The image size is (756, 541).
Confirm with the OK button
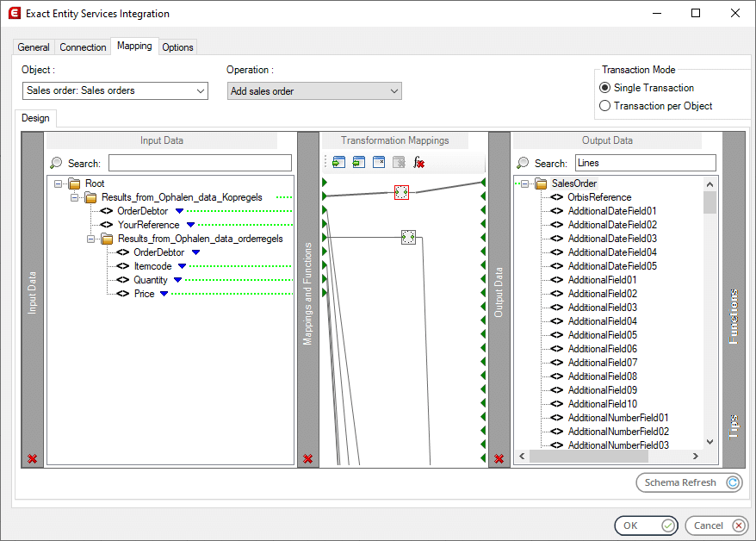[x=646, y=525]
